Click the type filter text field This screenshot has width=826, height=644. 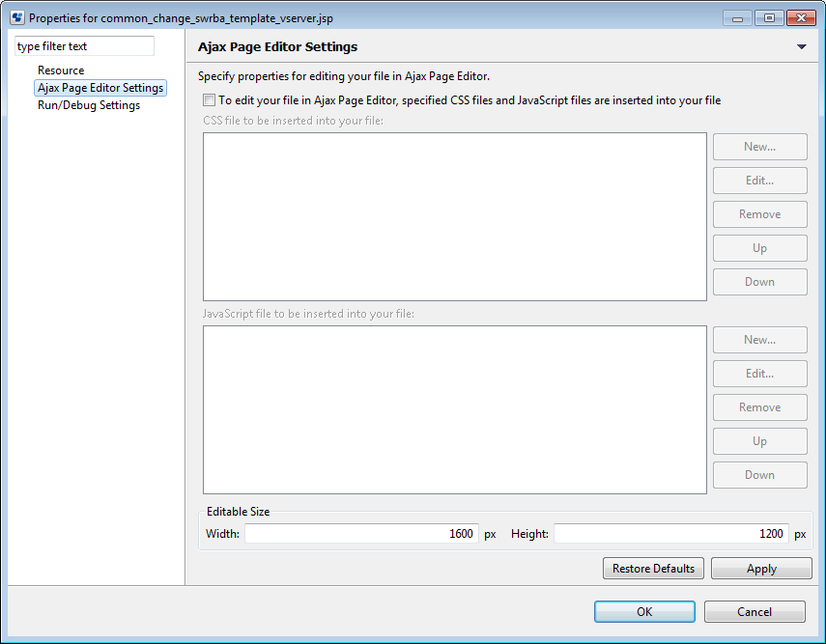(x=84, y=45)
